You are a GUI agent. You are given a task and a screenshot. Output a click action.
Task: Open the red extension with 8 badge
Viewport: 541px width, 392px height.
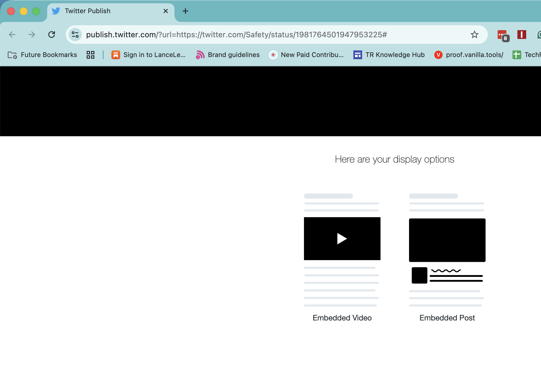tap(502, 35)
